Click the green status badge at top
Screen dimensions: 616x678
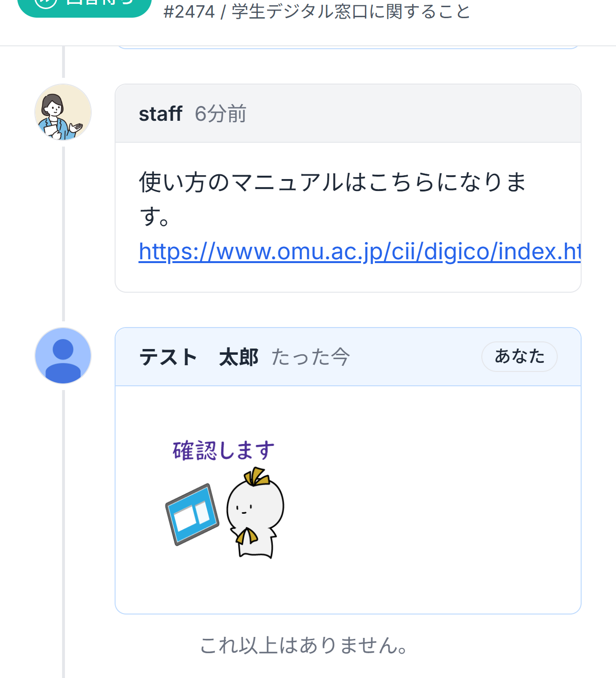point(84,6)
